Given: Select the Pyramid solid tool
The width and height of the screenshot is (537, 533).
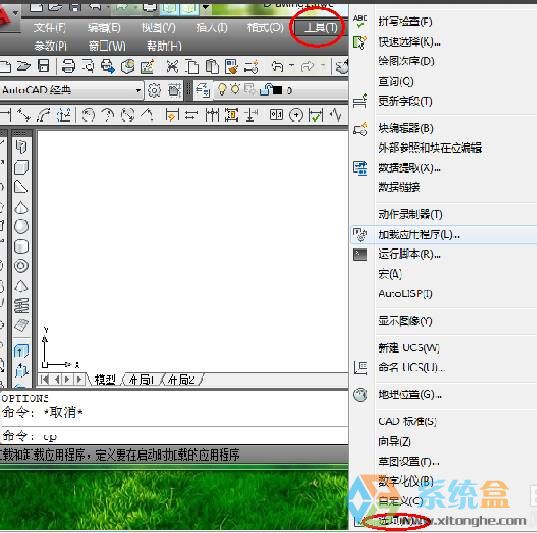Looking at the screenshot, I should 21,286.
